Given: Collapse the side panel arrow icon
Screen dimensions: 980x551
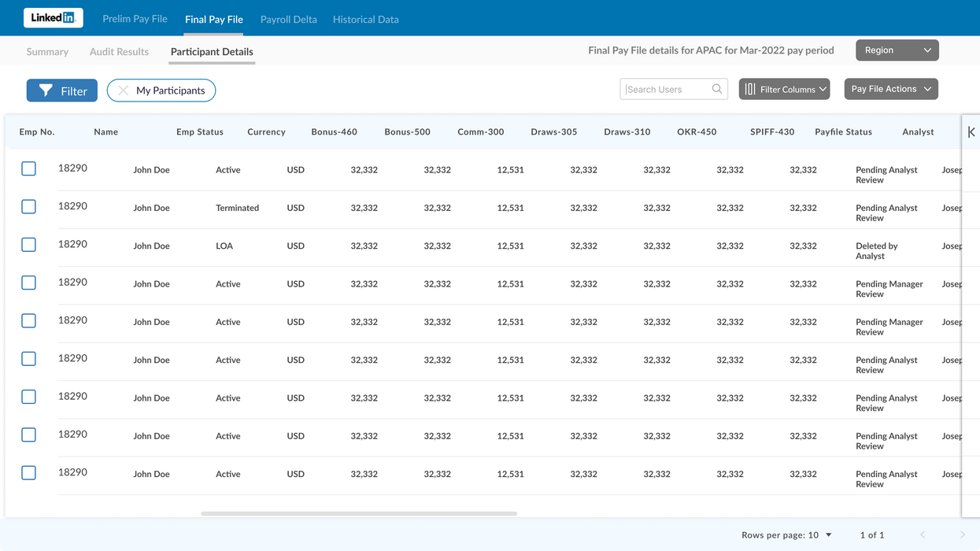Looking at the screenshot, I should (x=971, y=131).
